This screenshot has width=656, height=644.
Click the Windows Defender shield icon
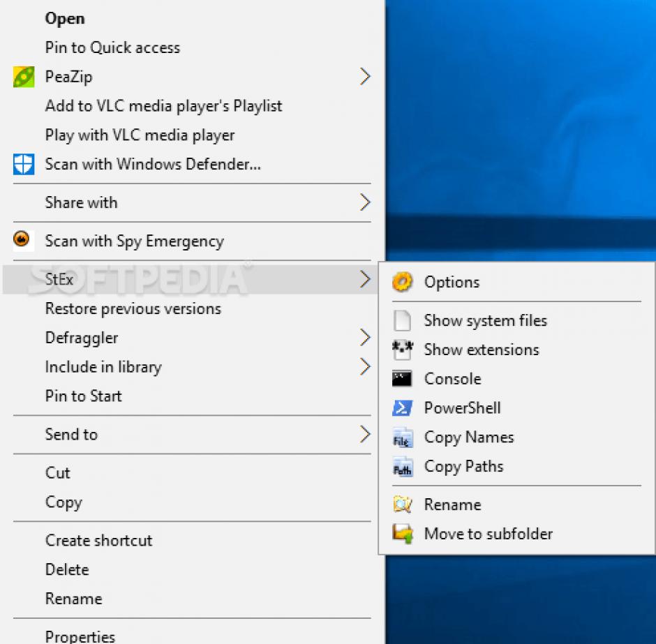tap(24, 164)
